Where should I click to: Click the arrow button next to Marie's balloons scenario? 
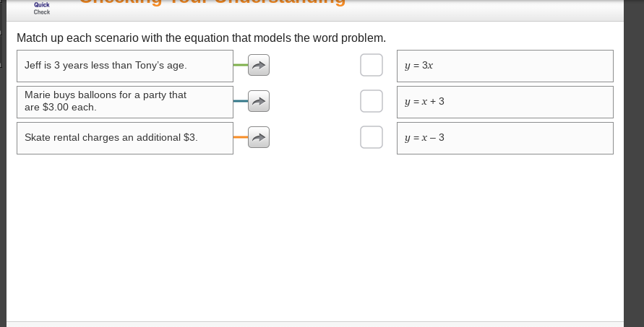pyautogui.click(x=259, y=101)
